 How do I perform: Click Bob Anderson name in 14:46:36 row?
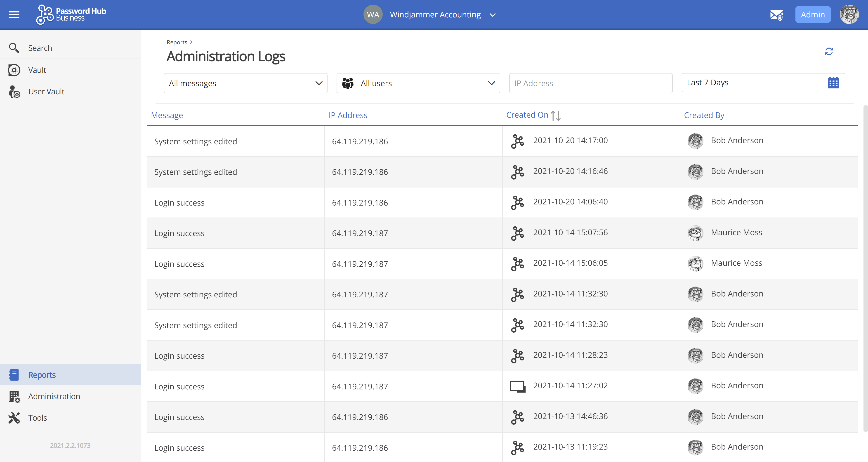(x=737, y=416)
